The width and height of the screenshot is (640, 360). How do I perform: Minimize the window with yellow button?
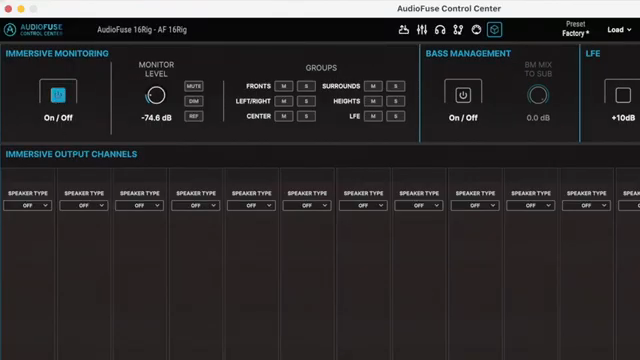pos(21,9)
